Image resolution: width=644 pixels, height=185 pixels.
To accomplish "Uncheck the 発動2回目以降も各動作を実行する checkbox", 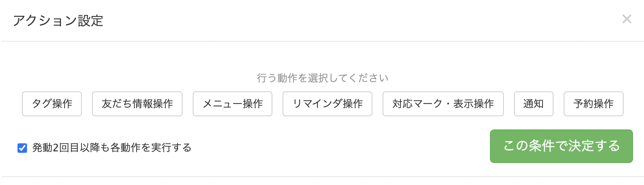I will coord(22,148).
